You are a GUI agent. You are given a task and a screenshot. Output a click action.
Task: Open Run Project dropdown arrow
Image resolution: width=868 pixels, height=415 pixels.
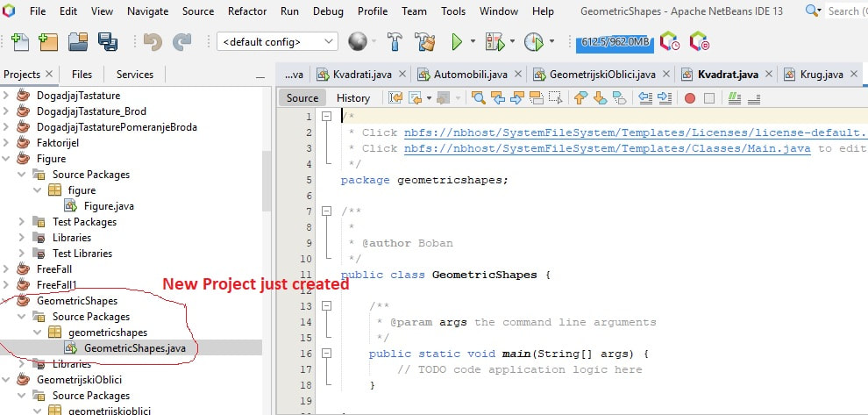coord(473,41)
